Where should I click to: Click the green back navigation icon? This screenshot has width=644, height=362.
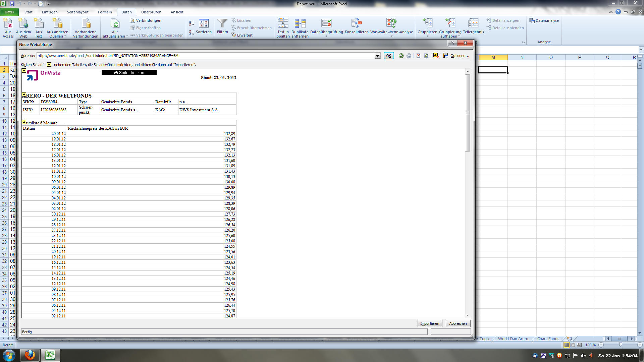tap(401, 56)
